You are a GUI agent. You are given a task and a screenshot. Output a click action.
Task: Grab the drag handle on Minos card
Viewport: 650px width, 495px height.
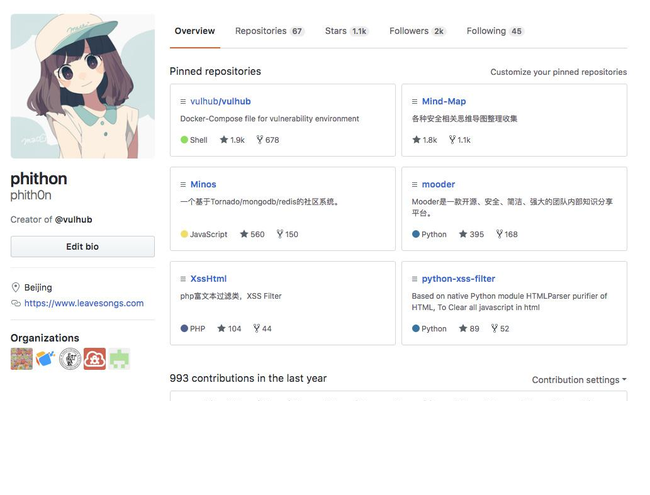(183, 184)
